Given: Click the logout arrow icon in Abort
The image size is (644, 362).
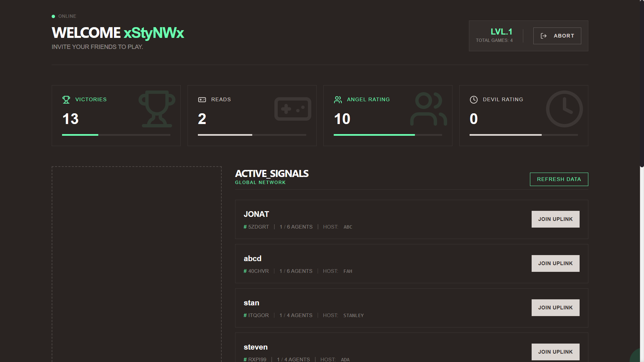Looking at the screenshot, I should click(544, 36).
